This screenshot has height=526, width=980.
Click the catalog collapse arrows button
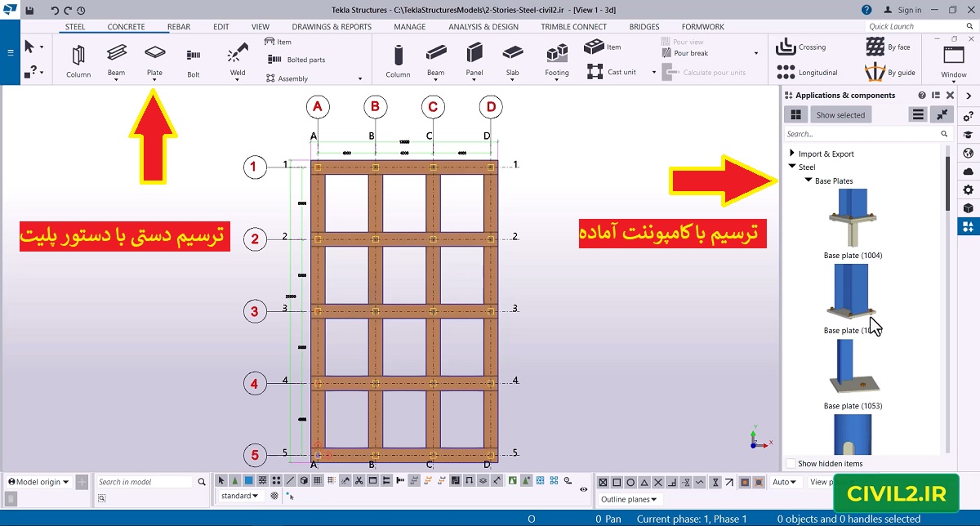click(x=942, y=115)
